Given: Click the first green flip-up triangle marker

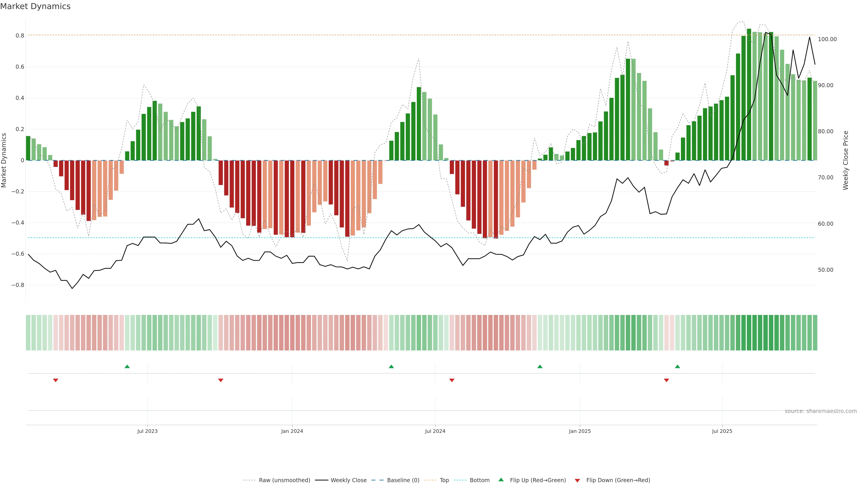Looking at the screenshot, I should [127, 366].
